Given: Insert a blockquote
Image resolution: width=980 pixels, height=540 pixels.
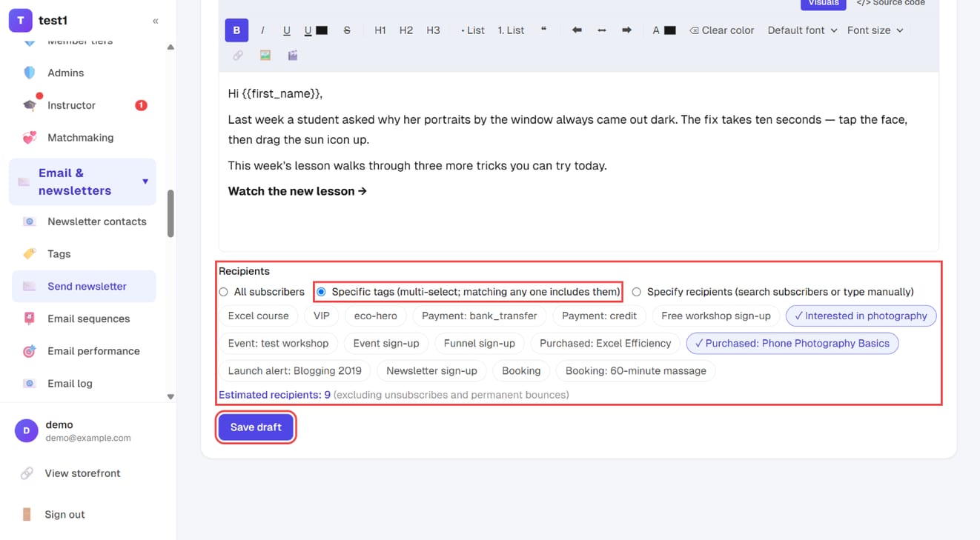Looking at the screenshot, I should pyautogui.click(x=543, y=30).
